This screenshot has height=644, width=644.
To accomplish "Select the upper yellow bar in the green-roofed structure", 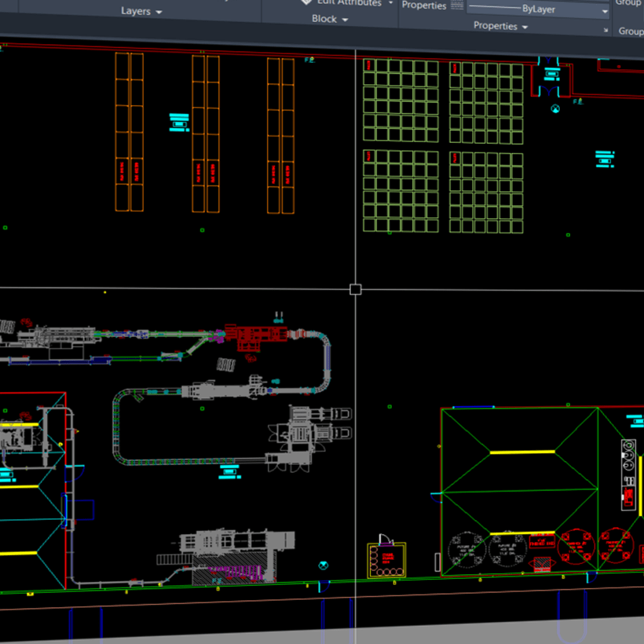I will [x=522, y=452].
